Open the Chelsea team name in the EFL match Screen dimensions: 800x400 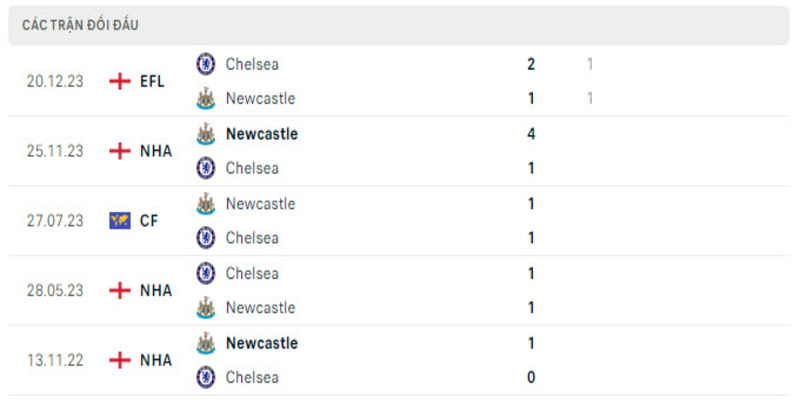252,64
